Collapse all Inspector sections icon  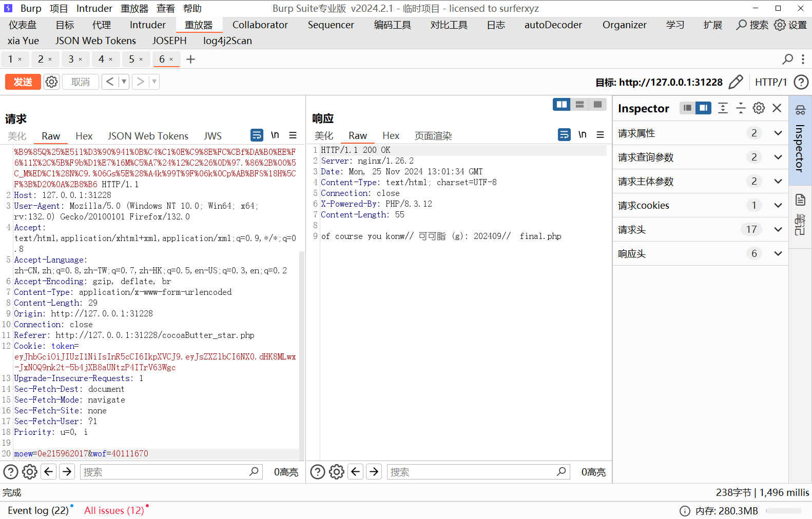click(x=741, y=108)
